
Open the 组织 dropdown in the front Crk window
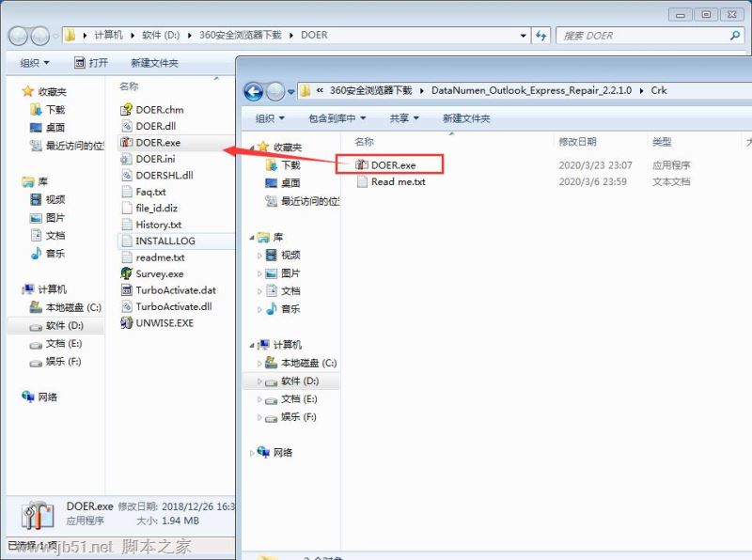pos(270,118)
